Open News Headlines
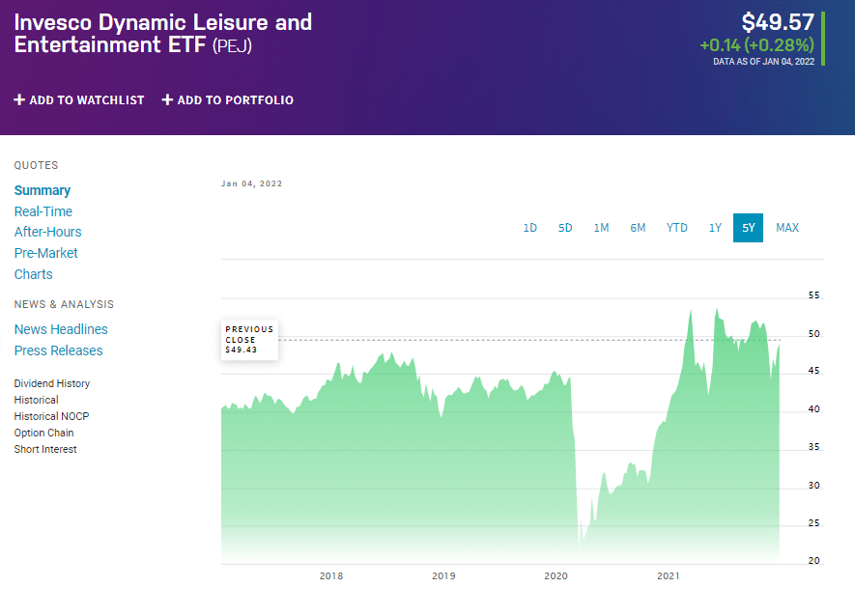 [x=61, y=329]
